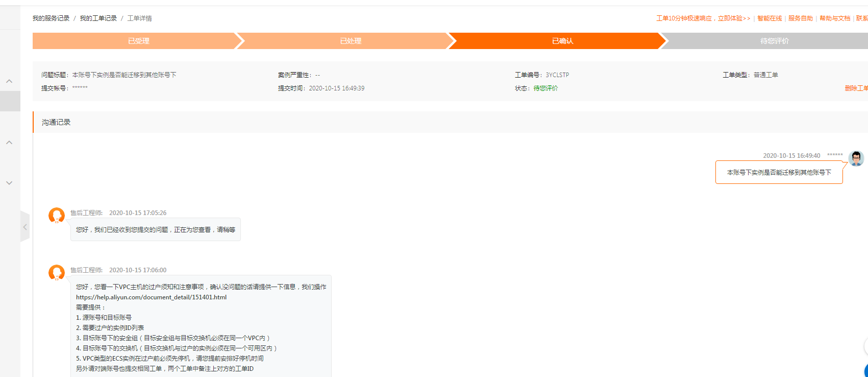Image resolution: width=868 pixels, height=377 pixels.
Task: Open the 我的服务记录 breadcrumb
Action: click(51, 18)
